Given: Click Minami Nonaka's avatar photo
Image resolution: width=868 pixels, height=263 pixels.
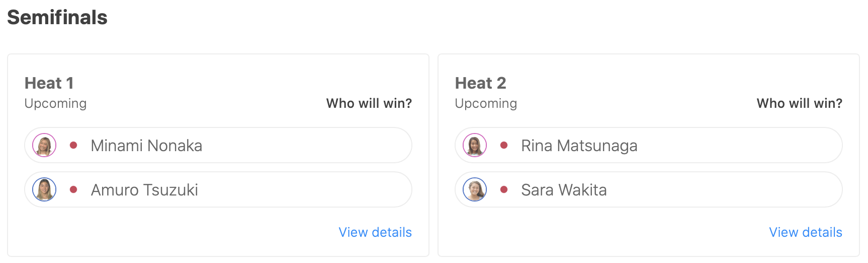Looking at the screenshot, I should (x=44, y=146).
